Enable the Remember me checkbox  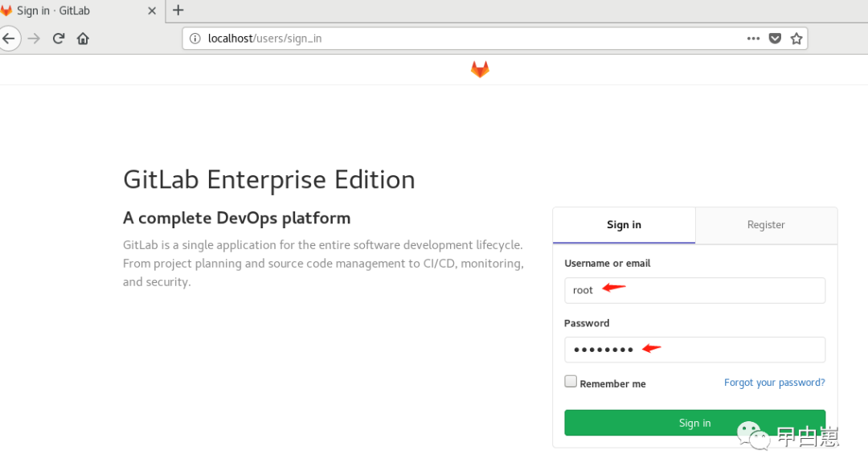571,382
